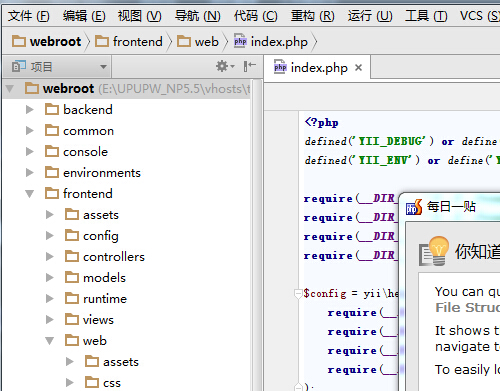This screenshot has height=391, width=500.
Task: Expand the backend folder arrow
Action: [30, 109]
